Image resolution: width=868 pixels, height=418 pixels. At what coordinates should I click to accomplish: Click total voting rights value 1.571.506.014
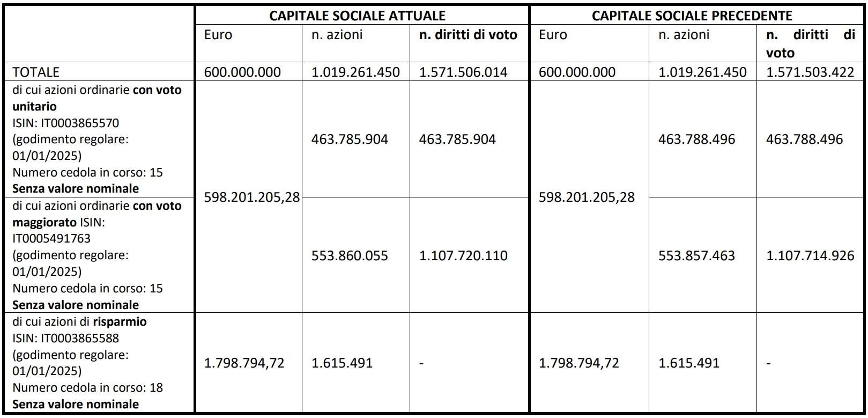coord(463,72)
